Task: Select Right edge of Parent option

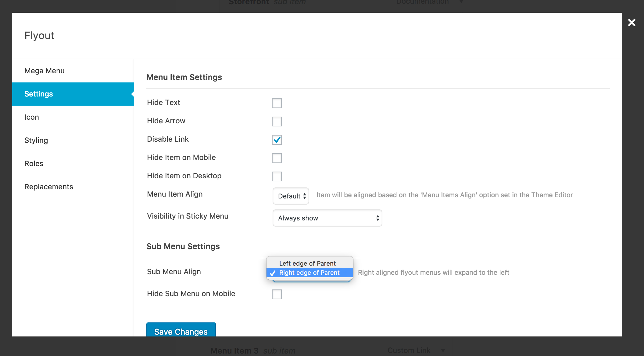Action: click(309, 273)
